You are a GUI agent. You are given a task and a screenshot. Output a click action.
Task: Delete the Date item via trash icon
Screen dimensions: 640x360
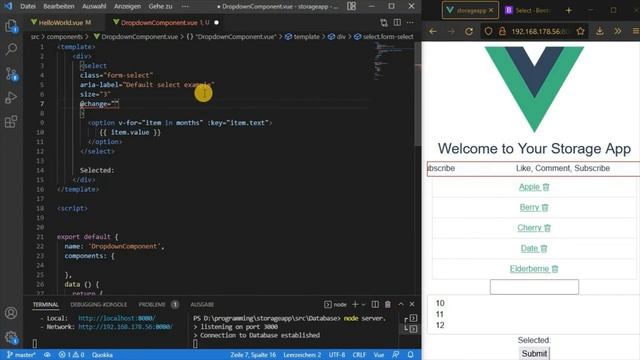(x=544, y=248)
